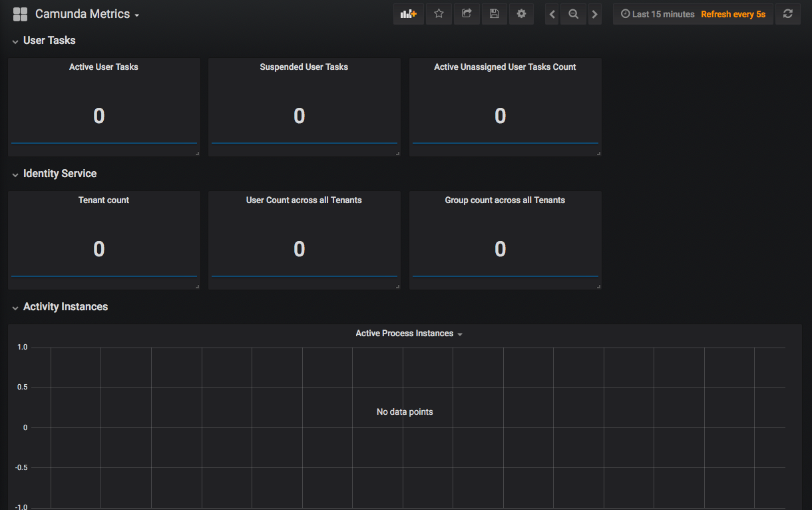
Task: Grab the Tenant count panel resize handle
Action: 197,286
